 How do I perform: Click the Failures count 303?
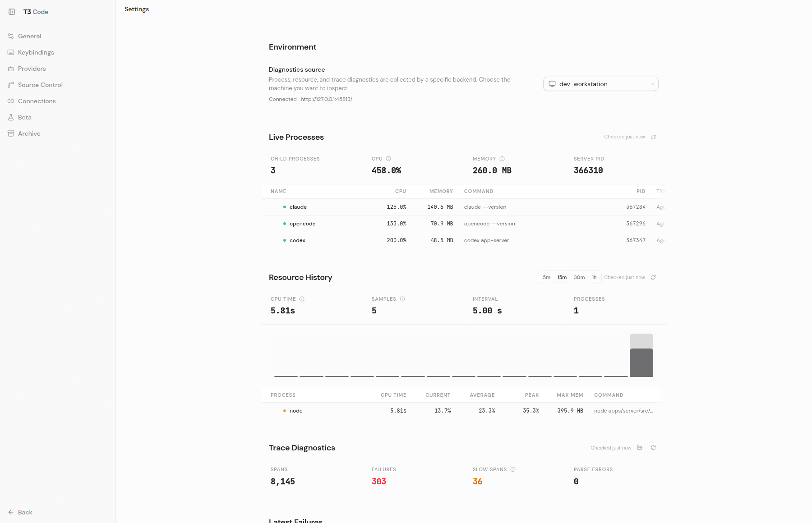(379, 482)
